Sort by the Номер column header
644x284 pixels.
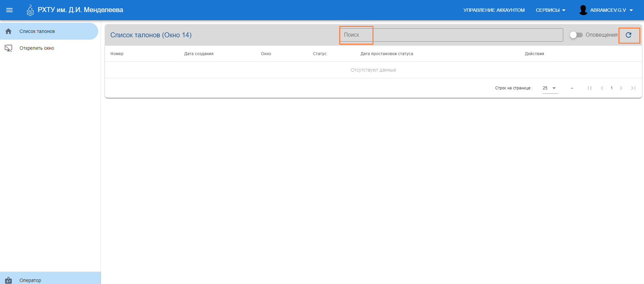(x=117, y=54)
